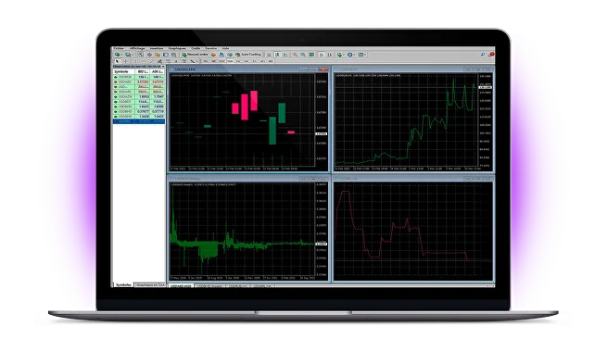607x364 pixels.
Task: Switch to the Graphiques en Tick tab
Action: (150, 284)
